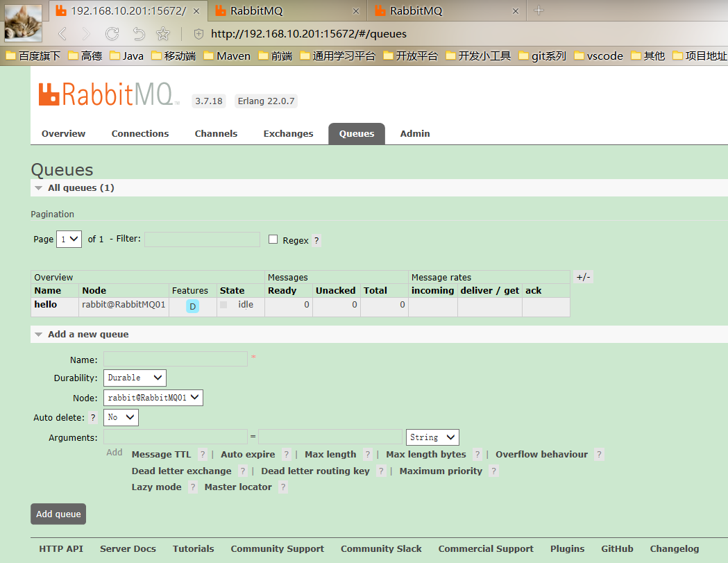Go to the Channels tab

216,134
